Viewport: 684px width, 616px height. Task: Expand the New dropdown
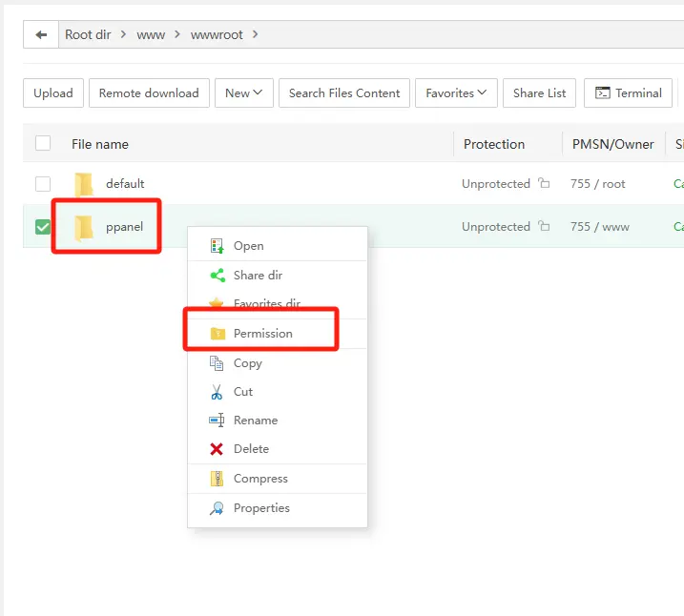point(244,92)
